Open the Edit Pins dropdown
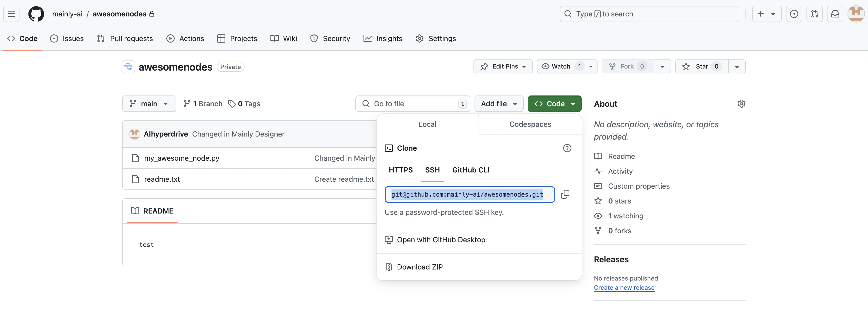This screenshot has height=309, width=868. tap(503, 66)
